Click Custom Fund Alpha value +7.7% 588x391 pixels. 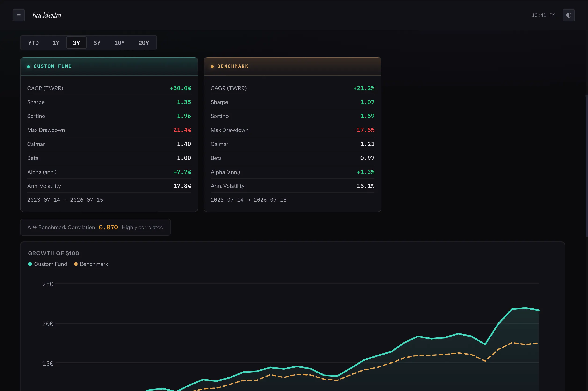click(x=182, y=172)
